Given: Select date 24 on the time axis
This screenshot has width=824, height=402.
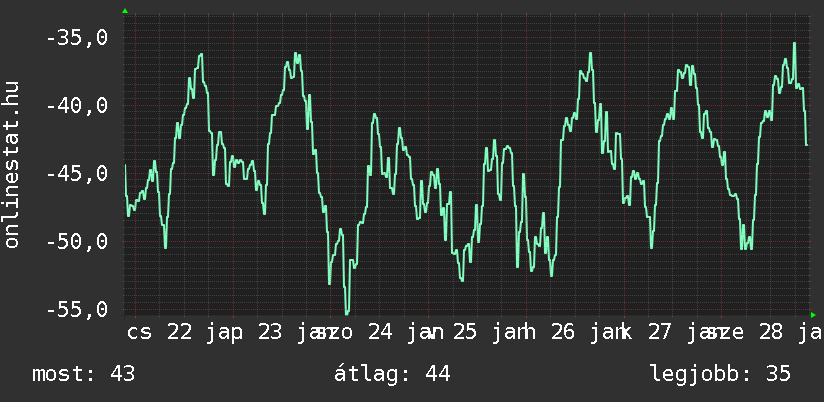Looking at the screenshot, I should (380, 332).
